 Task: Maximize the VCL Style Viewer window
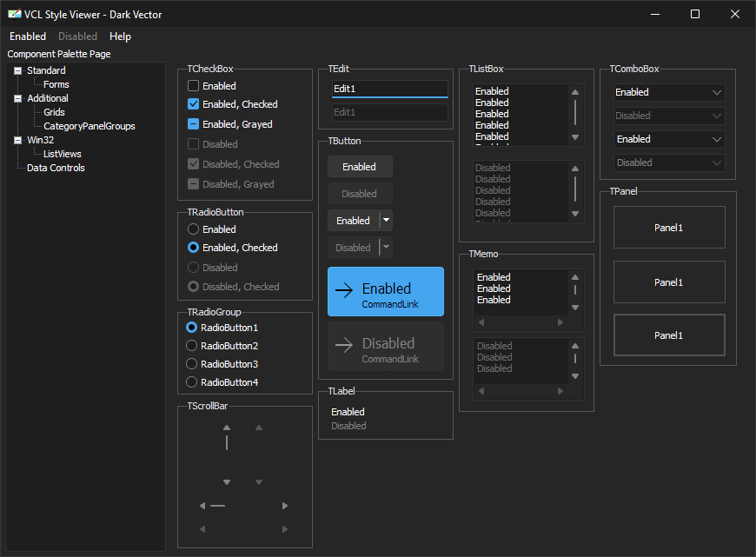point(695,14)
